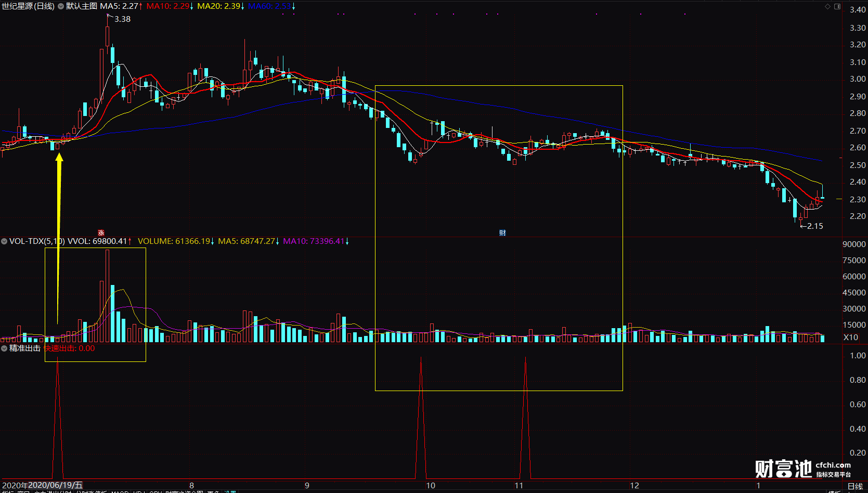Click the 3.40 price axis label
Image resolution: width=868 pixels, height=493 pixels.
pos(858,10)
